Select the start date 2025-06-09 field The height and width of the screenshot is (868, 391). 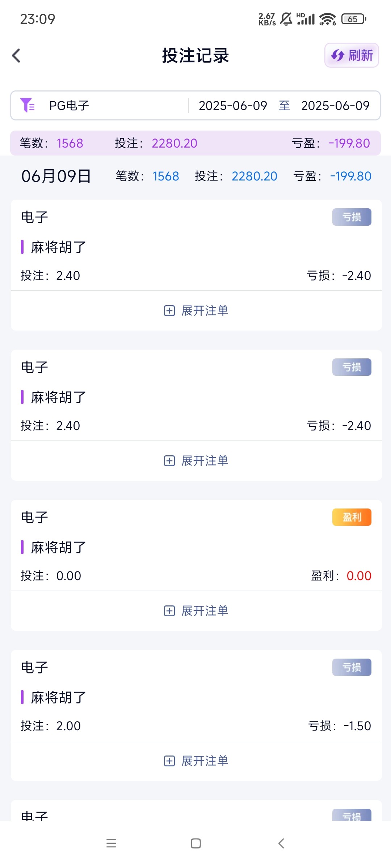point(233,106)
